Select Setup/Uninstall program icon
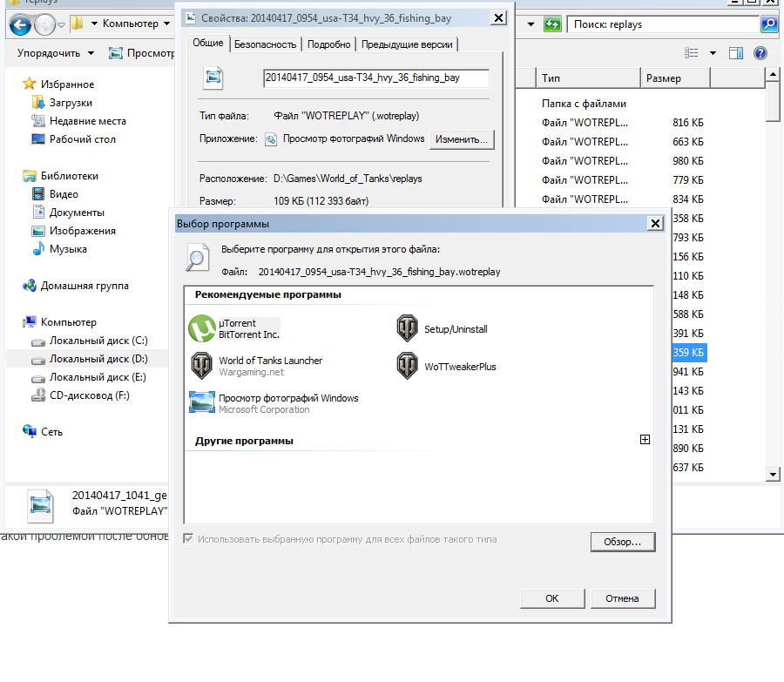 tap(408, 328)
